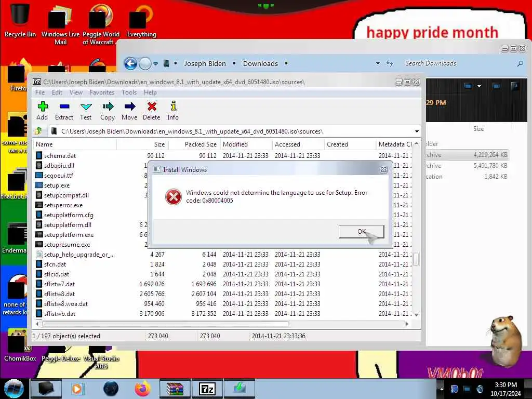Show hidden system tray icons
This screenshot has width=532, height=399.
pyautogui.click(x=442, y=389)
